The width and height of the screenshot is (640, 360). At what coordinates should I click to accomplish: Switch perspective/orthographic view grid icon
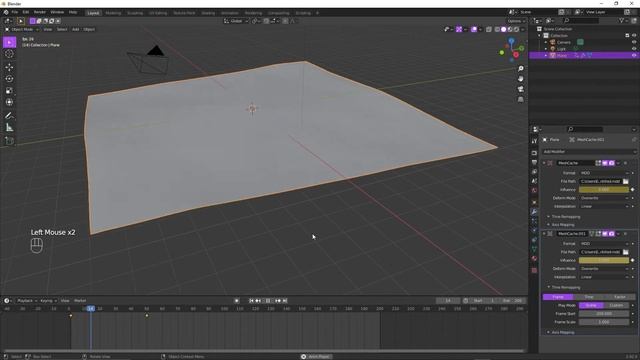(520, 99)
